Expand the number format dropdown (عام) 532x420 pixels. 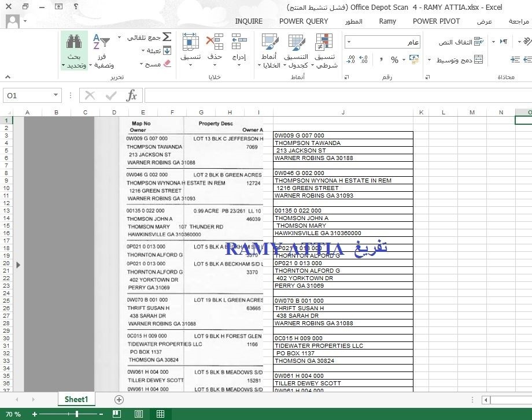tap(349, 42)
